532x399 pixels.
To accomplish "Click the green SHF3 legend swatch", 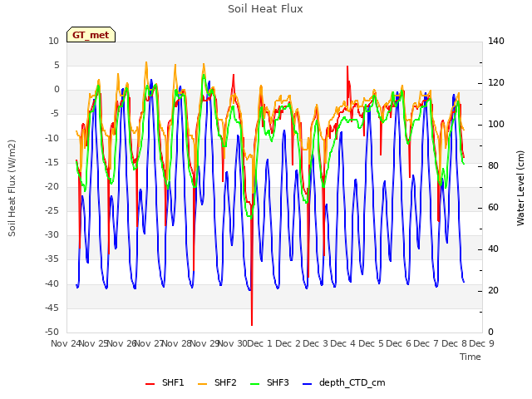I will pos(255,384).
